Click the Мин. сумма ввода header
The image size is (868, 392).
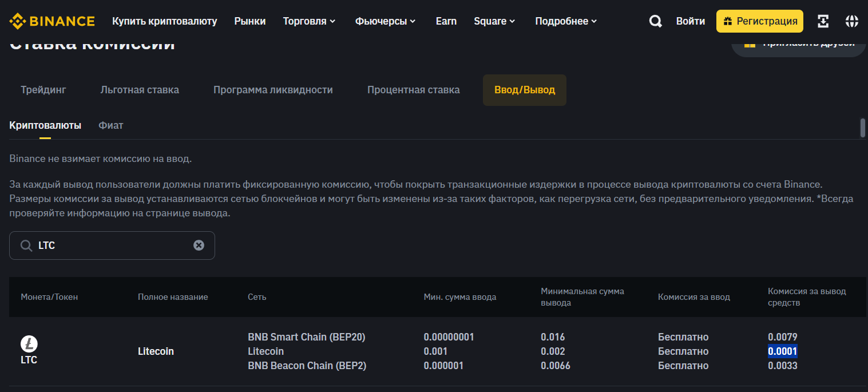[460, 297]
